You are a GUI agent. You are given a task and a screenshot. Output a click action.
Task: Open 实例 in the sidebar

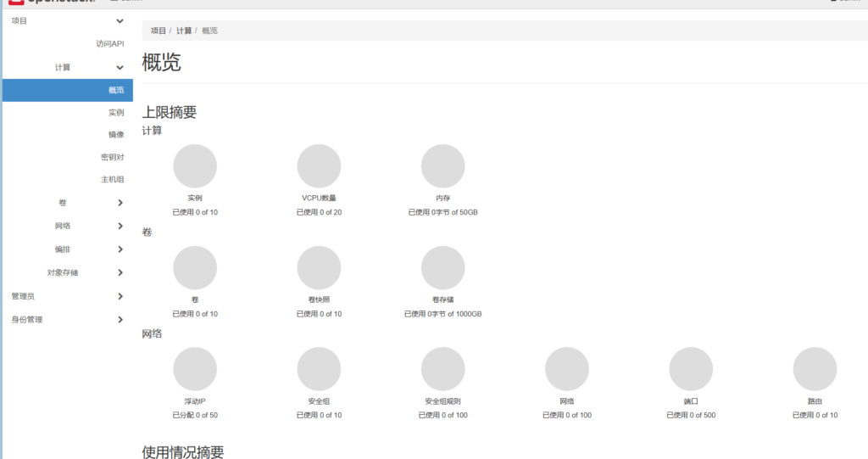pos(116,112)
